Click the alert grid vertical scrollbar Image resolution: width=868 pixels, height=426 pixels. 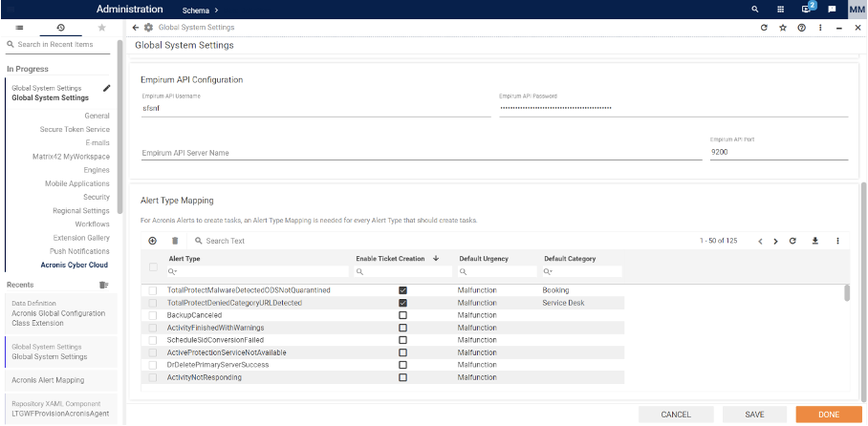coord(847,293)
